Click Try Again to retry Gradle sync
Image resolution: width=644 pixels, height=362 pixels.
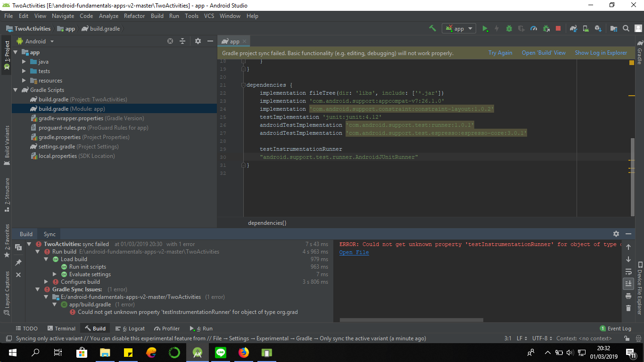coord(500,52)
